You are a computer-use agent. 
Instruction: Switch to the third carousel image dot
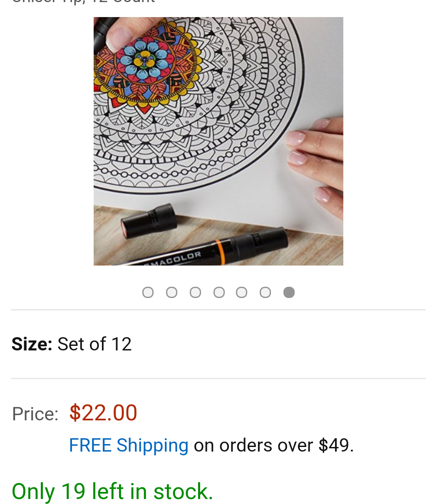pos(195,293)
